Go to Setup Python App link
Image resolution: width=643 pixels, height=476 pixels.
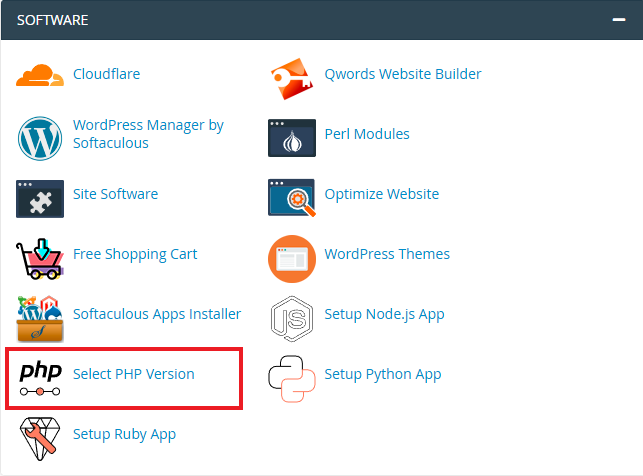click(x=382, y=374)
